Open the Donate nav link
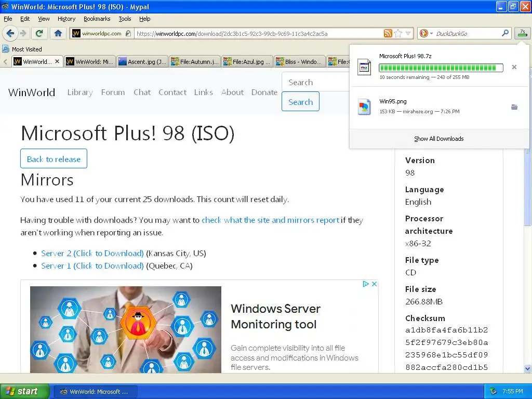 (264, 92)
